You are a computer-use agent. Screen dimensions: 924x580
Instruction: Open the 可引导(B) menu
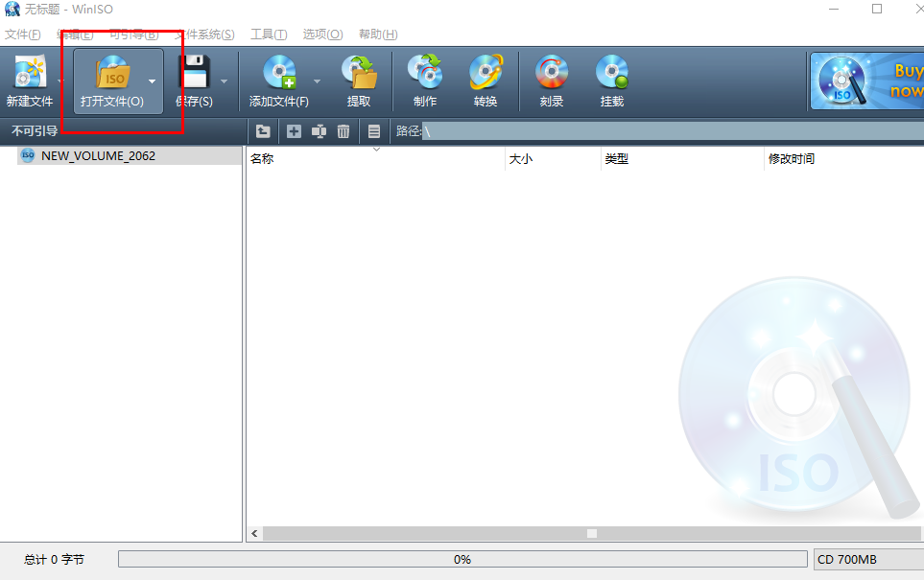pyautogui.click(x=134, y=35)
